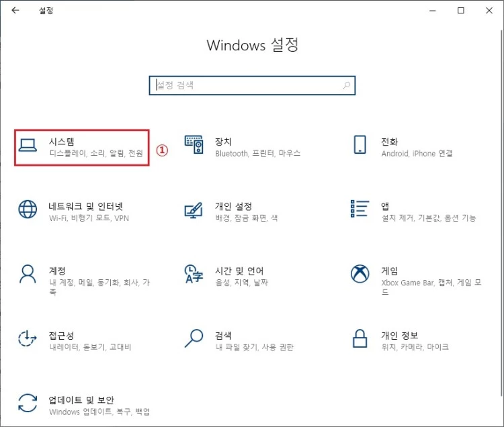The image size is (504, 427).
Task: Click the text Android, iPhone 연결
Action: pyautogui.click(x=417, y=154)
